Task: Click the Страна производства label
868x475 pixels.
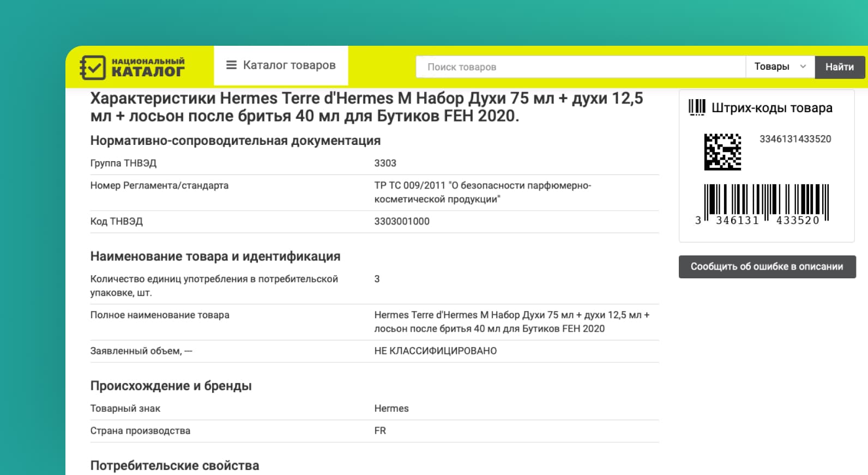Action: click(x=140, y=430)
